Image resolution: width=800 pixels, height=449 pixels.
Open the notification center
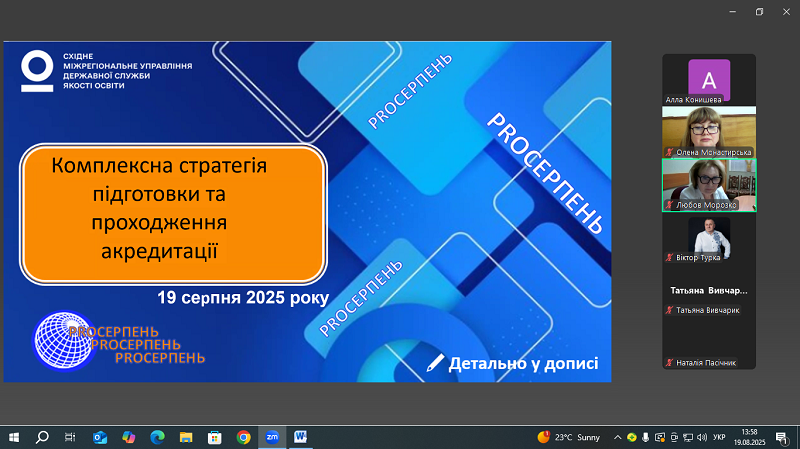tap(782, 437)
